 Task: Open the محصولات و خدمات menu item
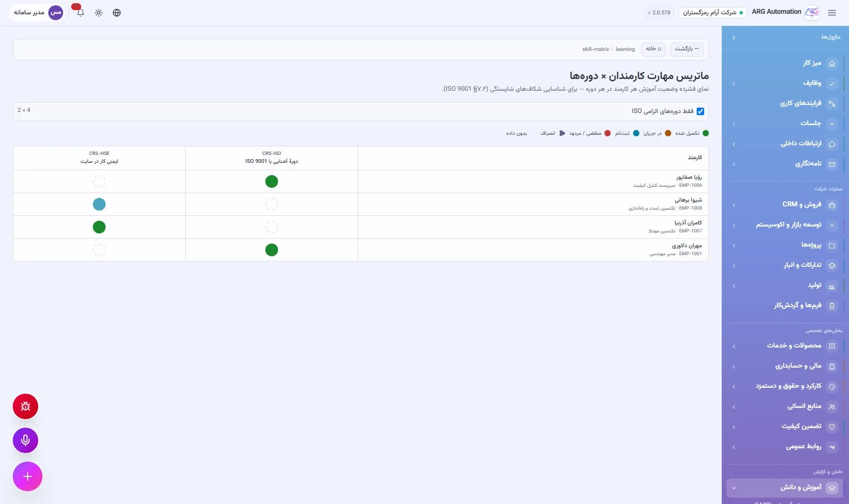[785, 346]
